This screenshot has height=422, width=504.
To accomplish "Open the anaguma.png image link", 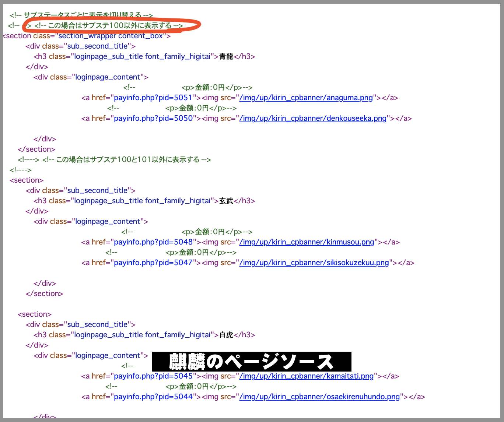I will point(306,98).
